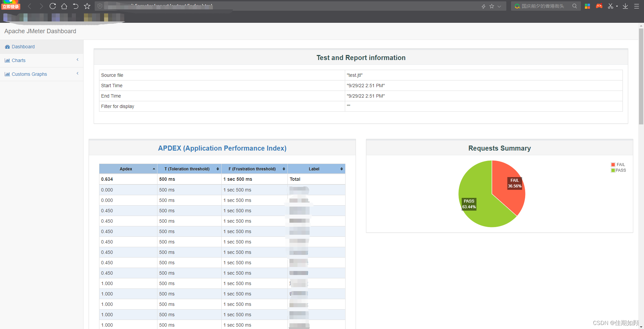Screen dimensions: 644x329
Task: Click the page vertical scrollbar thumb
Action: click(x=641, y=76)
